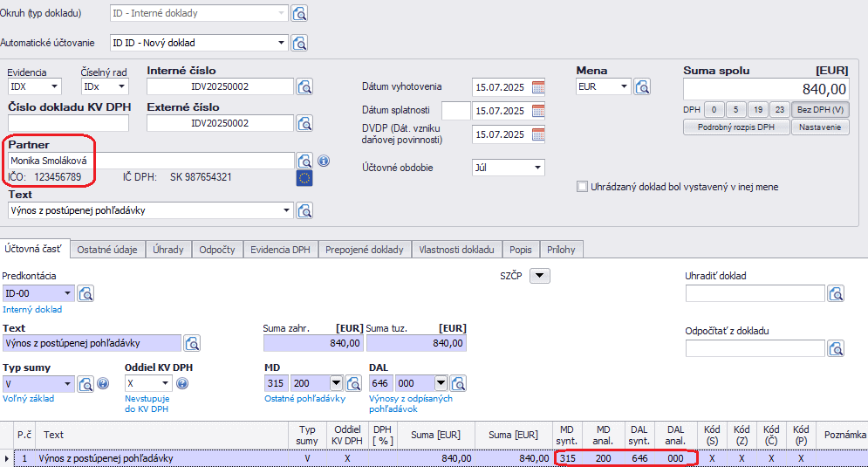Open lookup icon beside Interné číslo field
868x467 pixels.
[304, 86]
